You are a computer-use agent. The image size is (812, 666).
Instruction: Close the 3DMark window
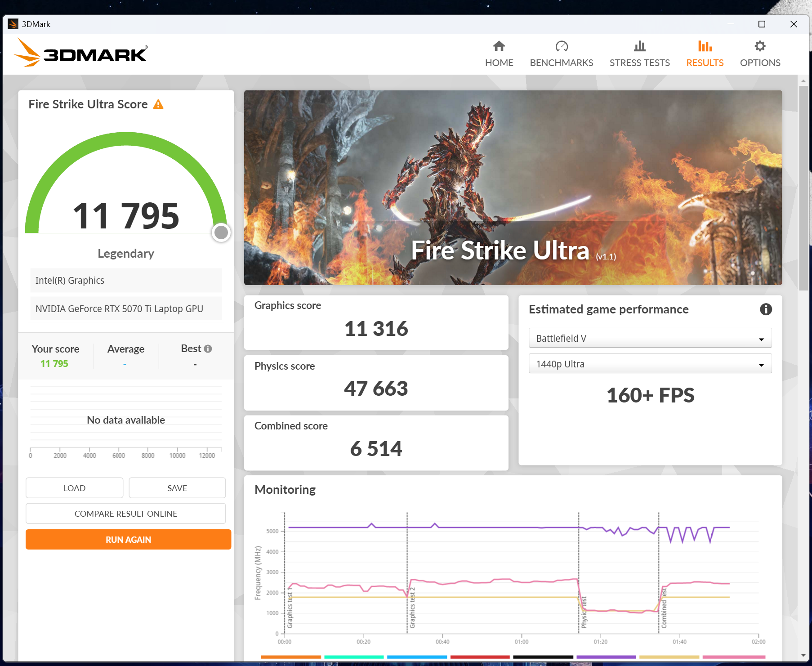point(794,24)
